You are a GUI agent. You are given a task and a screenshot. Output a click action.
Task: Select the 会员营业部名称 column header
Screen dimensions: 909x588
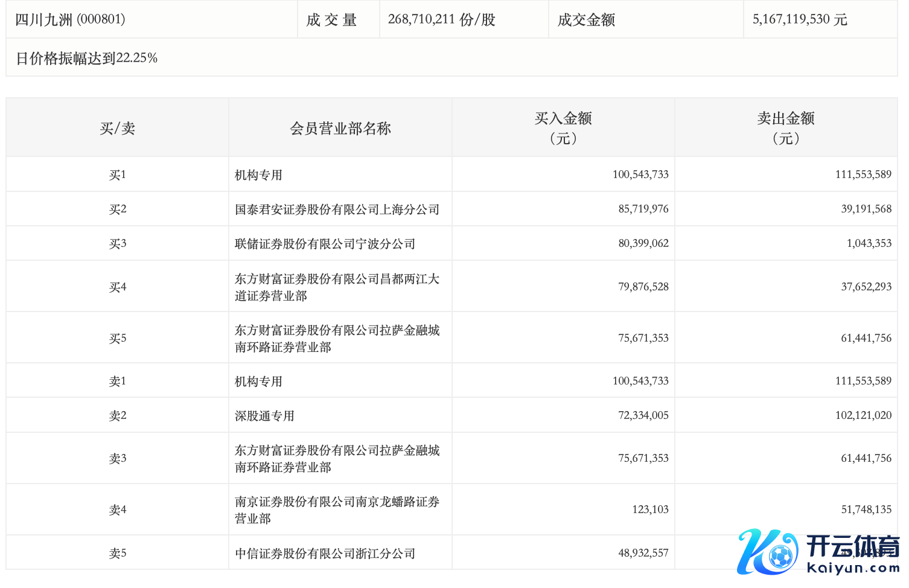tap(340, 128)
